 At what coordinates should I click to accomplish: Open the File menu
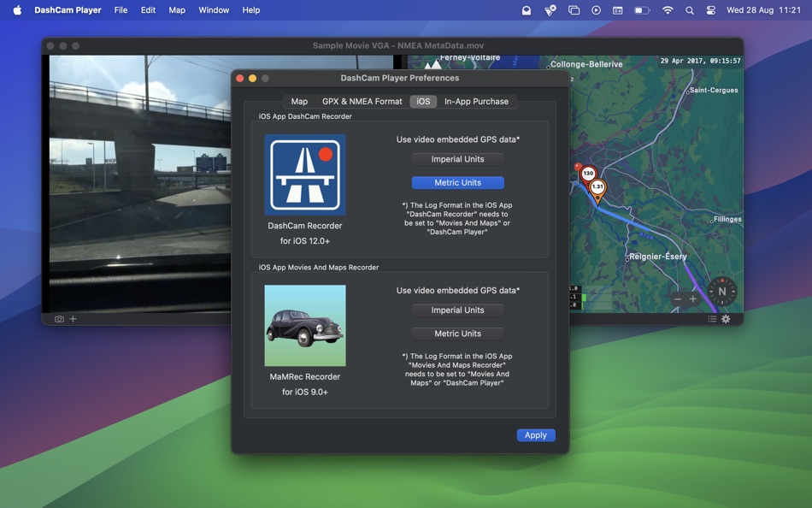(121, 10)
